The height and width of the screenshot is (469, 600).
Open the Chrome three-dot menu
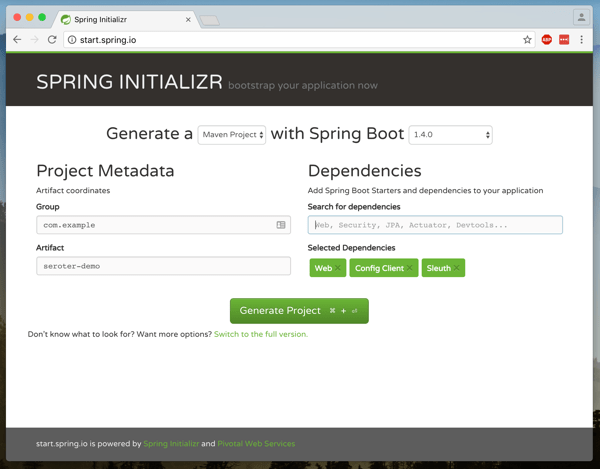coord(582,40)
